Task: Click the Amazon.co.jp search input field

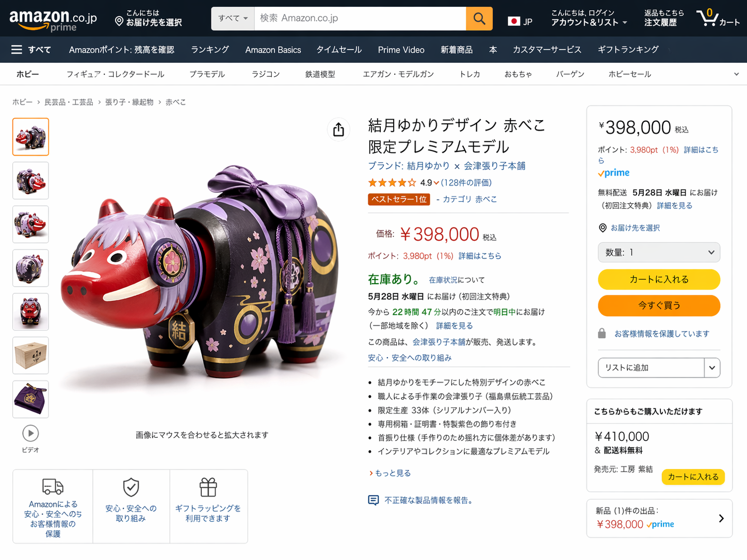Action: tap(360, 19)
